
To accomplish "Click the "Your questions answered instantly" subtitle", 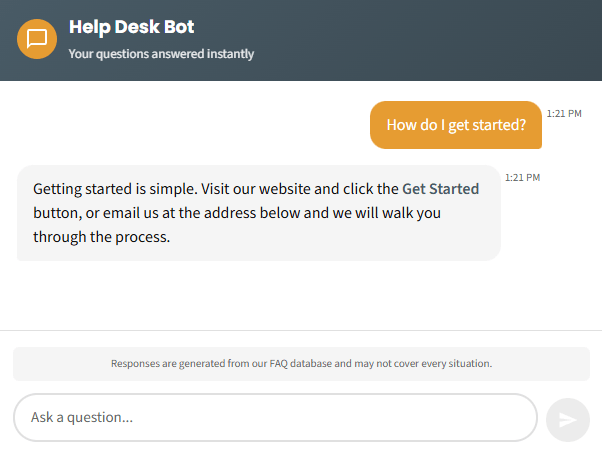I will (x=161, y=54).
